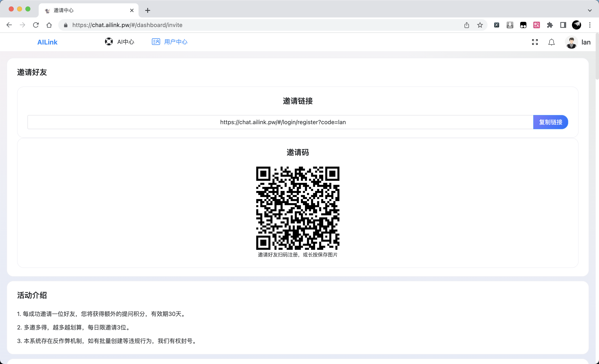Click the 邀请好友 heading
The width and height of the screenshot is (599, 364).
32,72
